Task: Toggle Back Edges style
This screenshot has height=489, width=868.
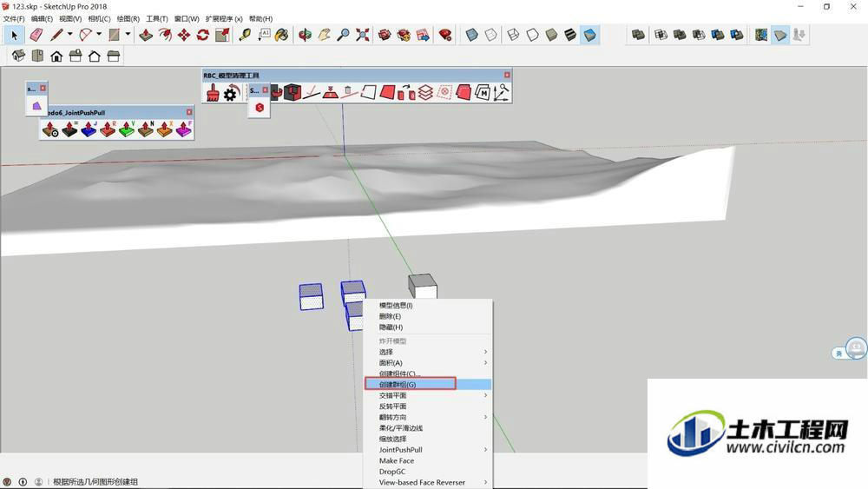Action: coord(491,35)
